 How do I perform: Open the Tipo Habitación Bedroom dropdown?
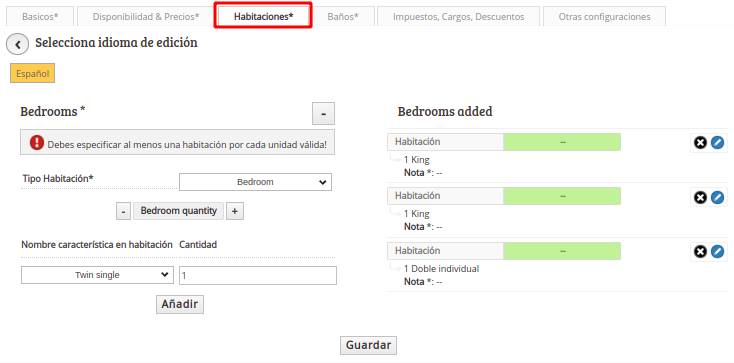click(255, 182)
